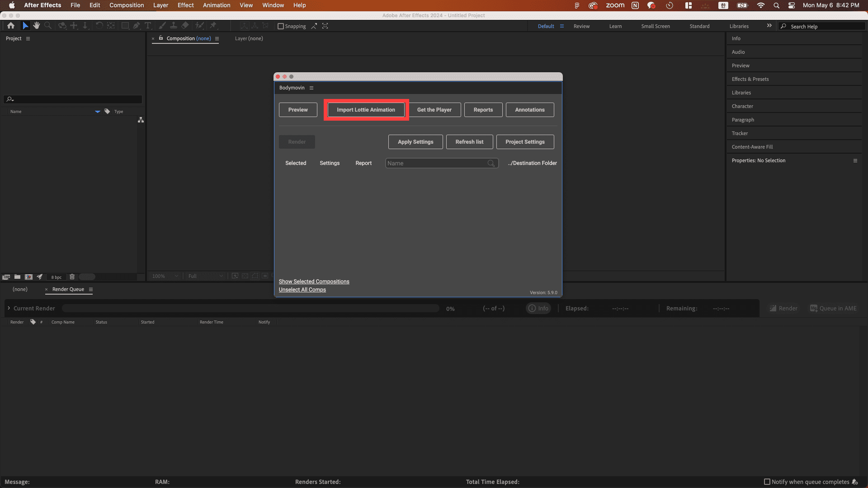The width and height of the screenshot is (868, 488).
Task: Open the Animation menu
Action: tap(216, 5)
